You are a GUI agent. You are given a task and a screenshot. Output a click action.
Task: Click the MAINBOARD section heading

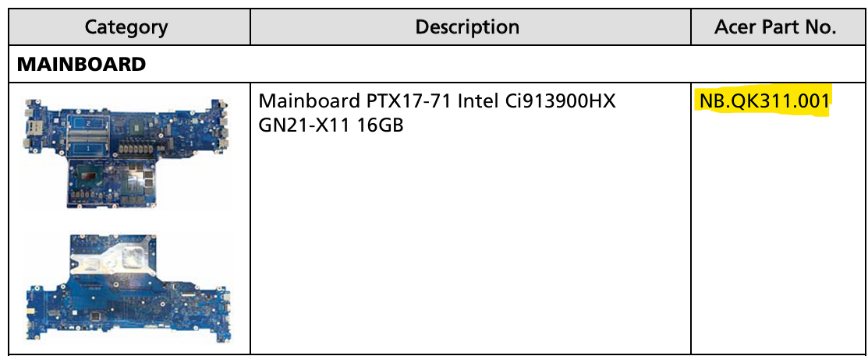pos(81,64)
